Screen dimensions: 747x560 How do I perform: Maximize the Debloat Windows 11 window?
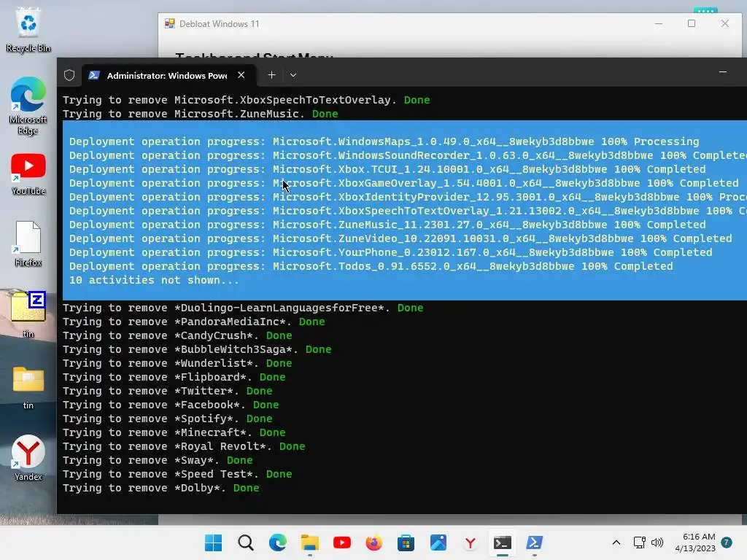[x=692, y=24]
